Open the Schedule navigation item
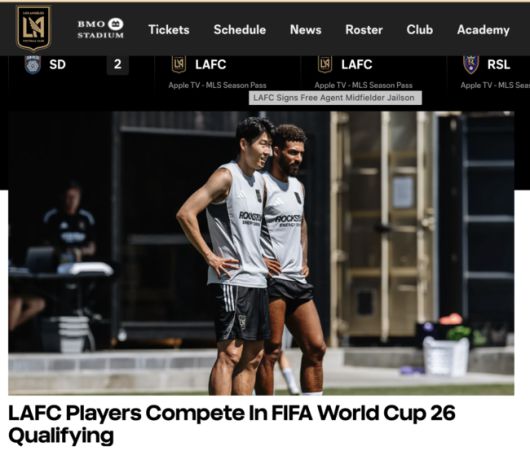This screenshot has width=530, height=451. click(x=240, y=30)
